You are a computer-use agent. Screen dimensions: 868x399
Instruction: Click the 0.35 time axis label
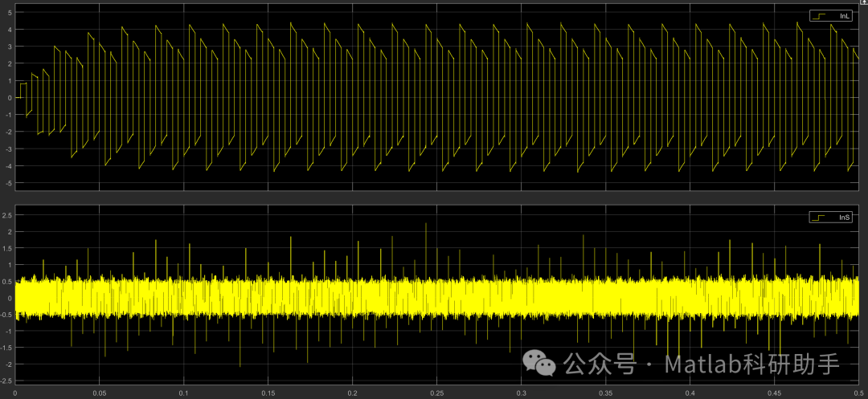click(x=606, y=393)
